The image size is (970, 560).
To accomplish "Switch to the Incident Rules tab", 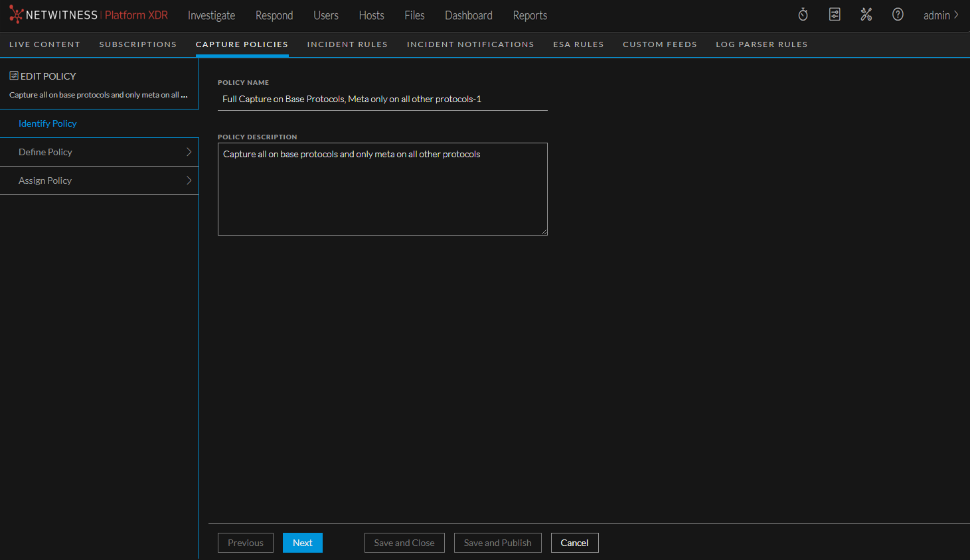I will coord(347,44).
